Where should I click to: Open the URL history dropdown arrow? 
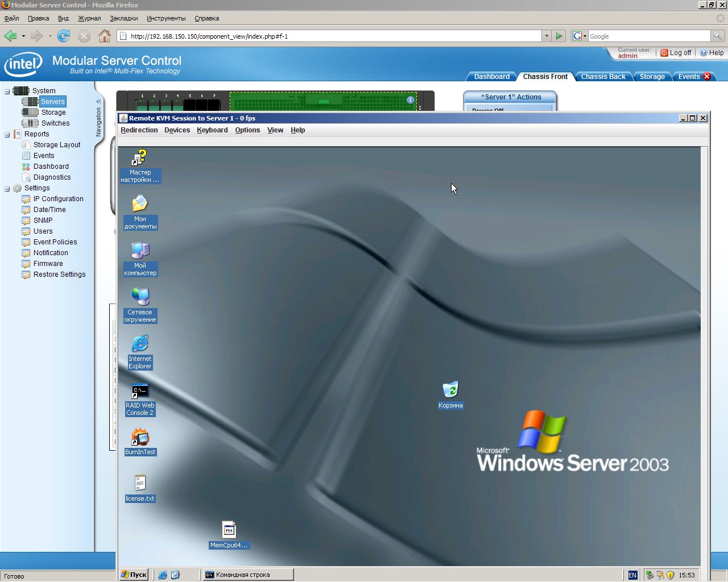tap(547, 36)
